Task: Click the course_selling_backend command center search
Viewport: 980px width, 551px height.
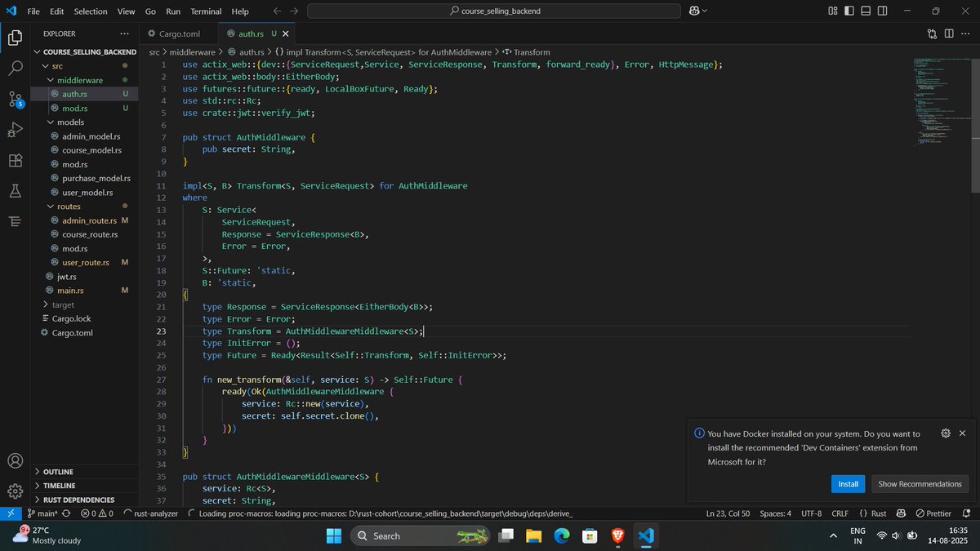Action: [494, 11]
